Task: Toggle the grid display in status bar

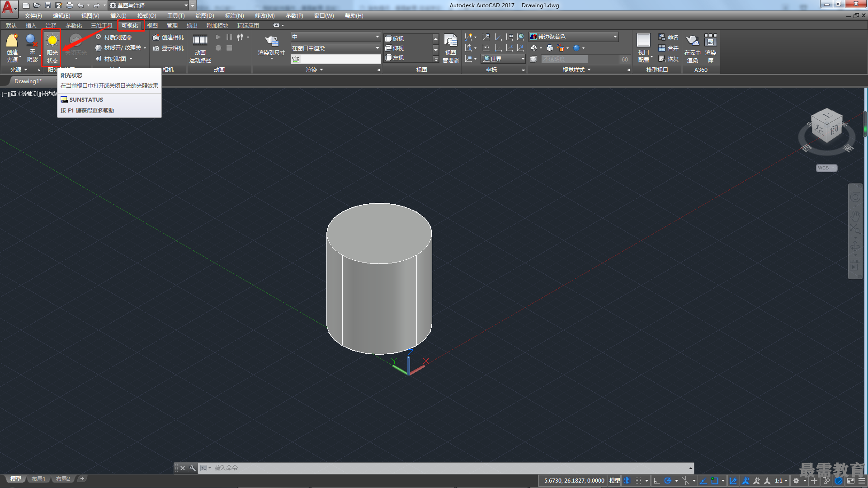Action: coord(627,481)
